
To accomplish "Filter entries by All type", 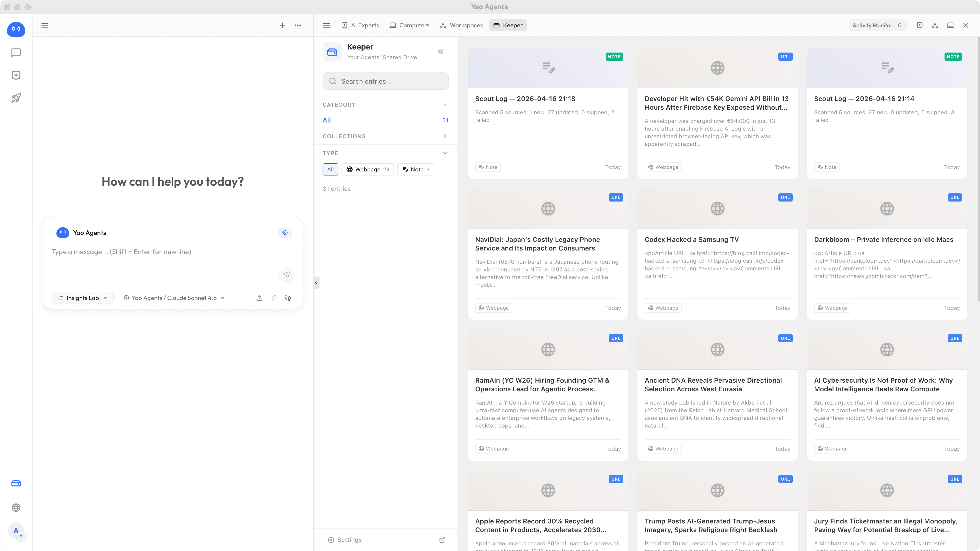I will point(330,170).
